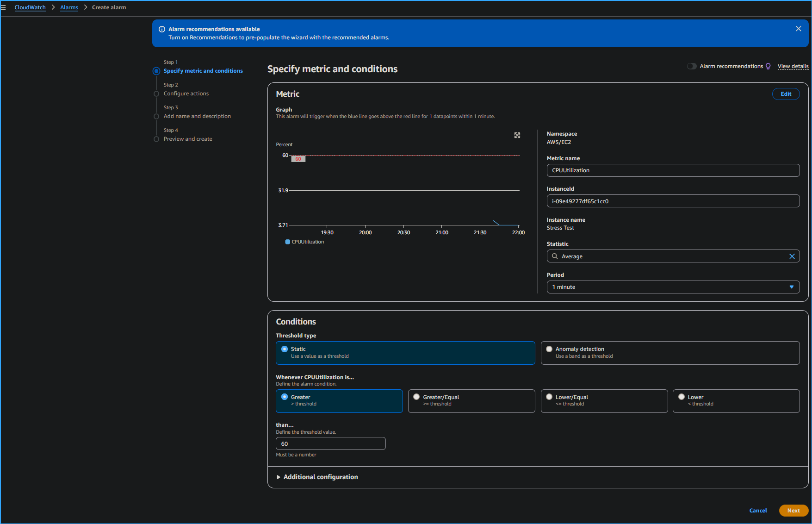Go to Step 4 Preview and create
Image resolution: width=812 pixels, height=524 pixels.
(188, 138)
